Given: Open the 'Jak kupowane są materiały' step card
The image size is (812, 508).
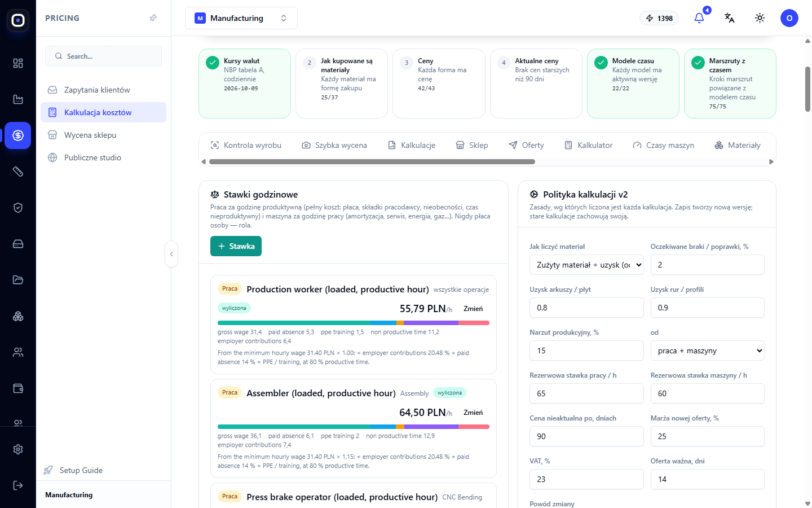Looking at the screenshot, I should click(x=342, y=84).
